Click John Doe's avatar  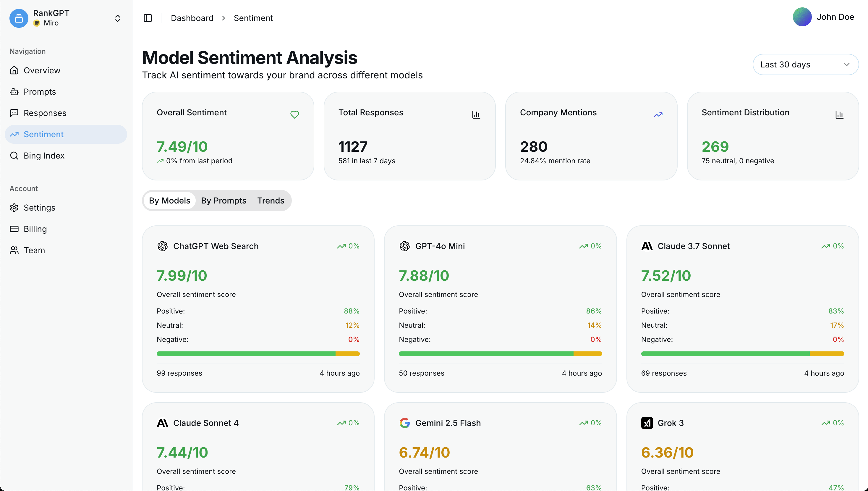tap(802, 17)
